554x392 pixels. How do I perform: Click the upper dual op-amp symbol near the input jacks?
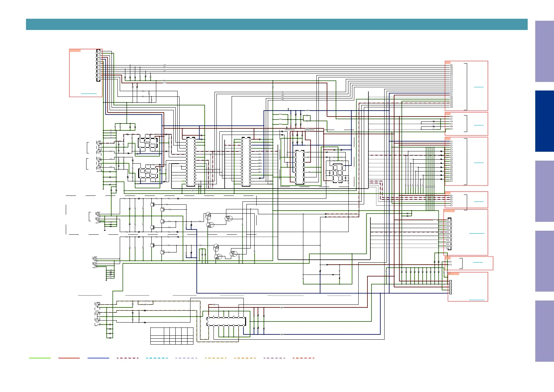coord(148,143)
